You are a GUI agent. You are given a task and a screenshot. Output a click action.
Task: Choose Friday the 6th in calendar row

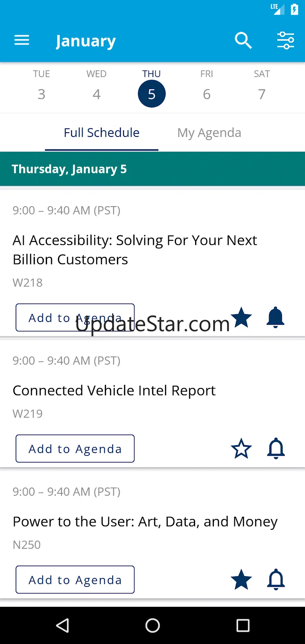pos(207,88)
